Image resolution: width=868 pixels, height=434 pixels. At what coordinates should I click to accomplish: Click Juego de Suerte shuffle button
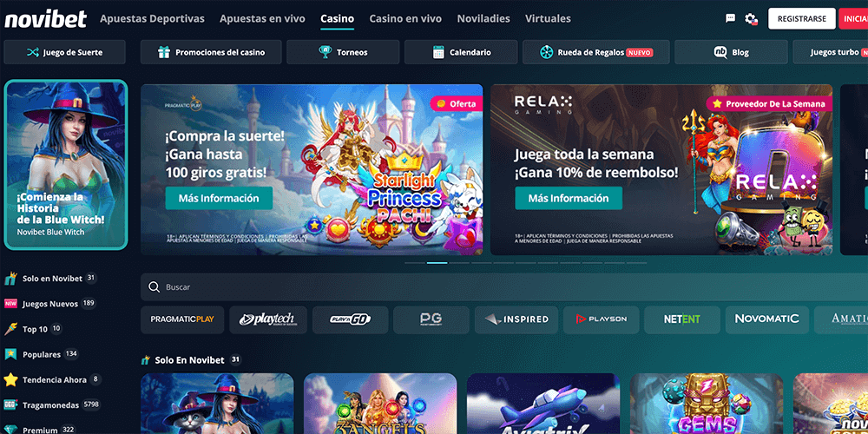65,52
